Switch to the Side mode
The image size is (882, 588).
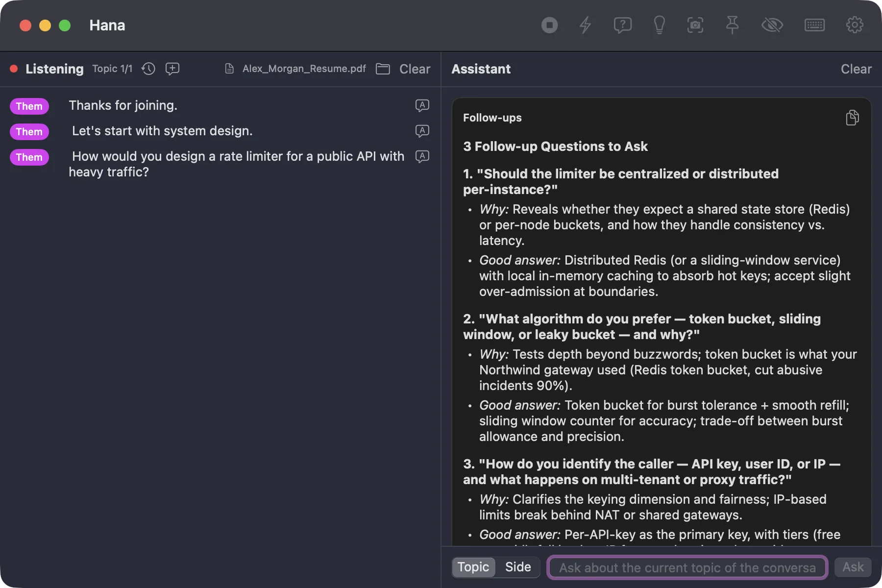click(x=518, y=567)
